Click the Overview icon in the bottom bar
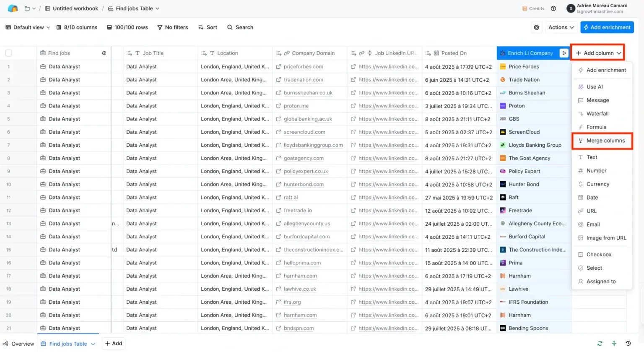644x352 pixels. point(5,344)
